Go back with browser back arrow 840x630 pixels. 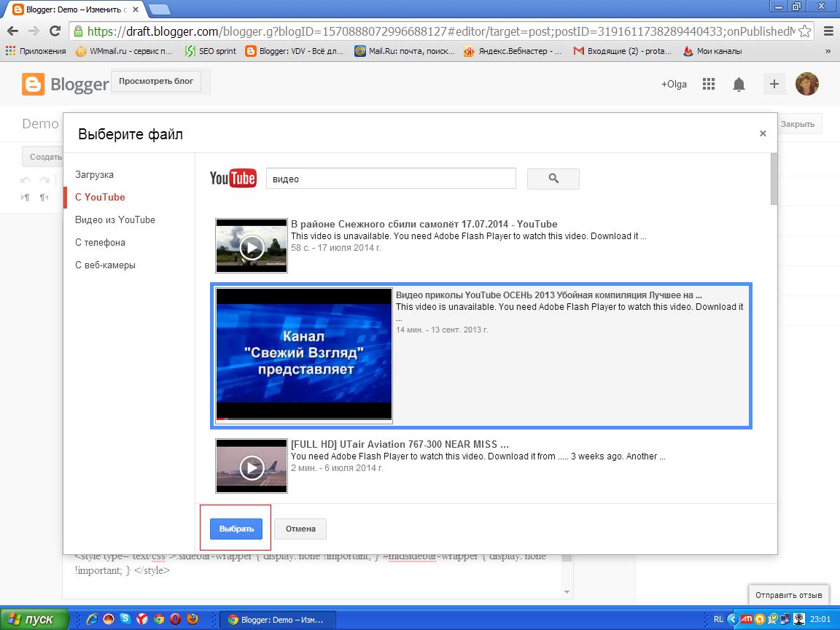13,31
